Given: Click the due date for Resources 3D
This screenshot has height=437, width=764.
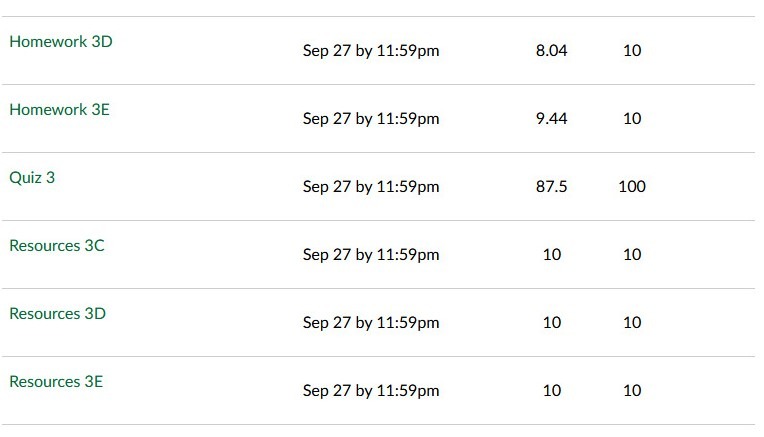Looking at the screenshot, I should point(371,323).
